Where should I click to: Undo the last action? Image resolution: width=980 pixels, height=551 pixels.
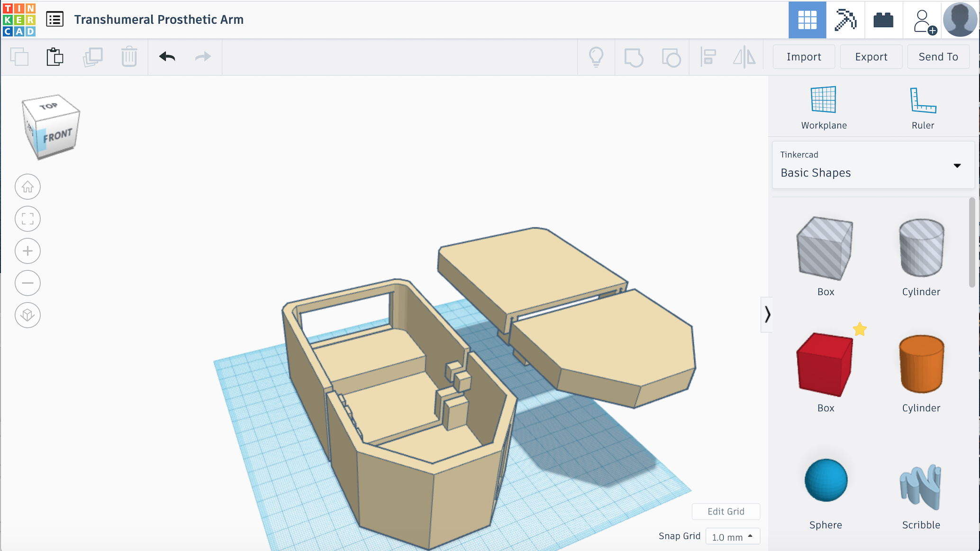pyautogui.click(x=167, y=57)
